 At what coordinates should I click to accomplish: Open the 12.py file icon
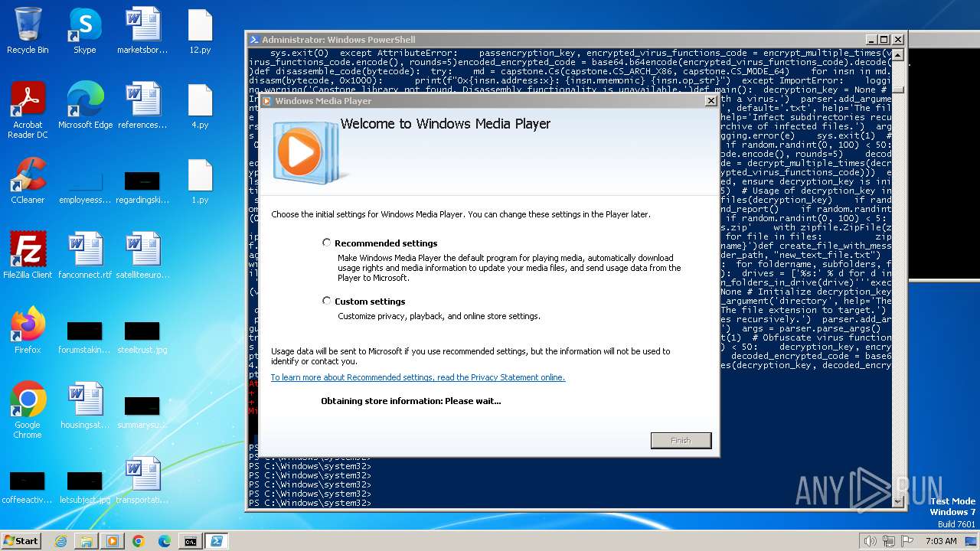200,31
